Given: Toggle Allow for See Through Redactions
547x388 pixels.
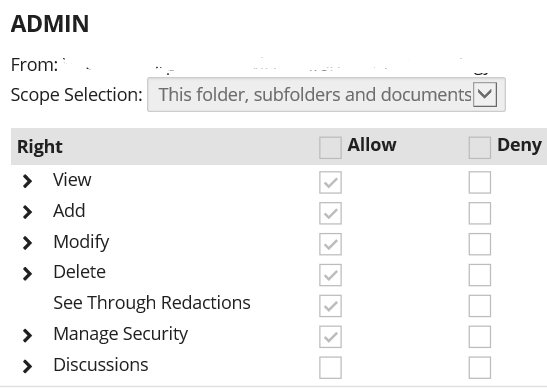Looking at the screenshot, I should pos(330,306).
